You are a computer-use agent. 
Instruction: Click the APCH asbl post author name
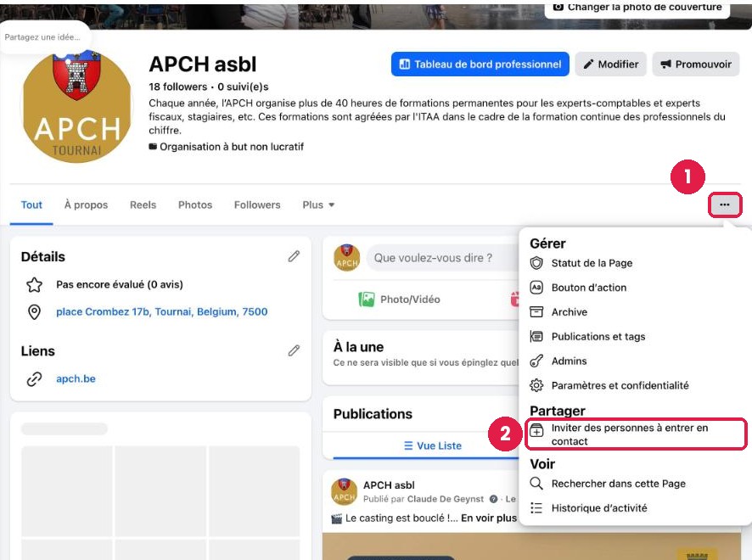[x=389, y=485]
